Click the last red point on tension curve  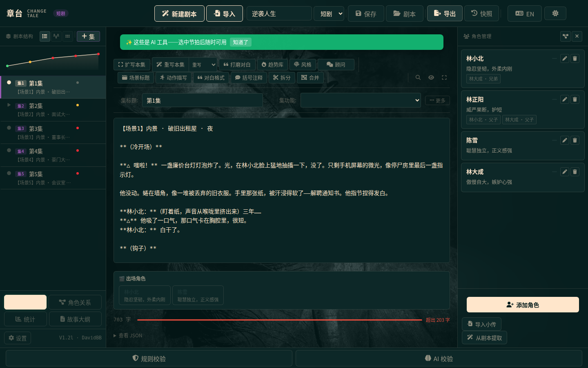click(98, 54)
